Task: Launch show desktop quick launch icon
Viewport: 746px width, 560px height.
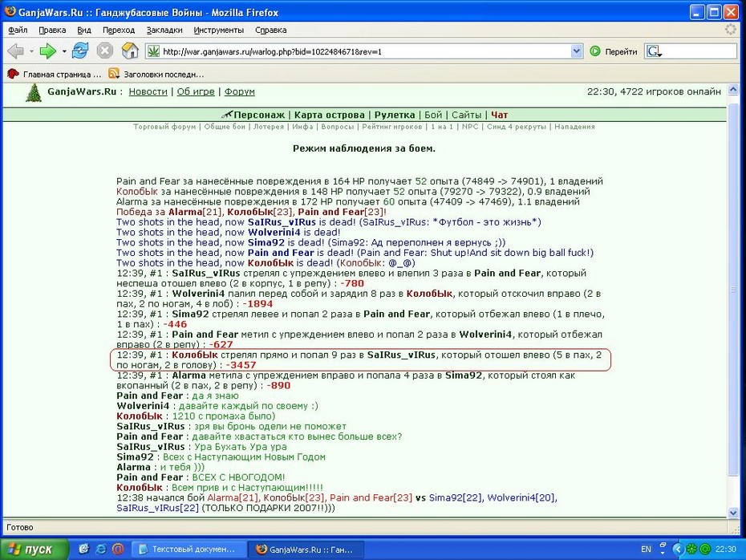Action: [x=83, y=549]
